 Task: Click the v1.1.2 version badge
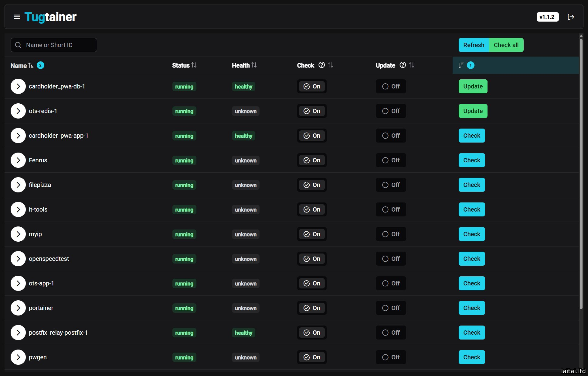[547, 17]
